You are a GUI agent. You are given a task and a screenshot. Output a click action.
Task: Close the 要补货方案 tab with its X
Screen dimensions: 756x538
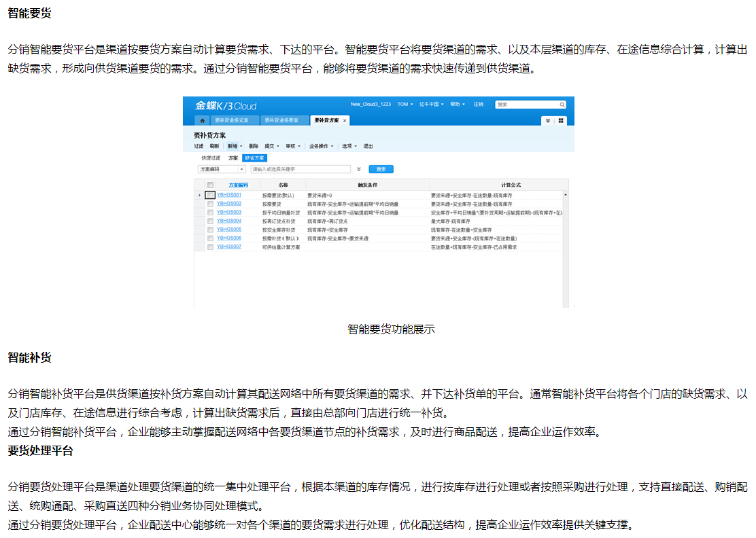click(x=345, y=120)
